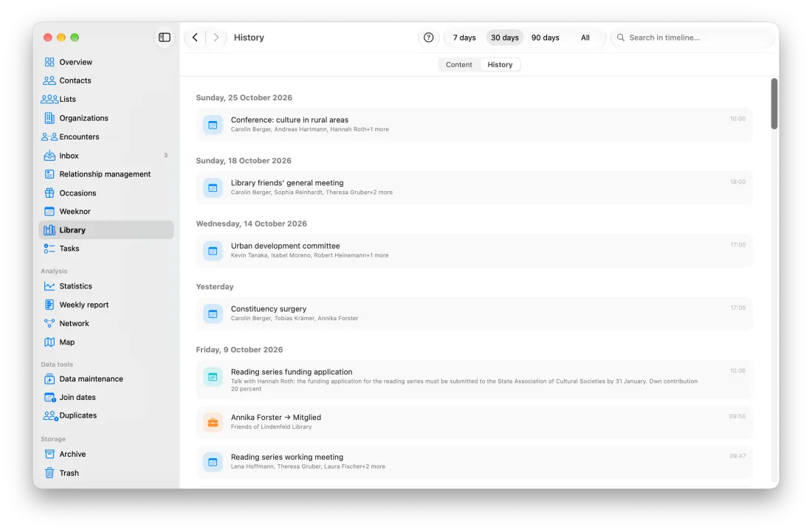Switch to the Content tab
The image size is (812, 532).
459,65
